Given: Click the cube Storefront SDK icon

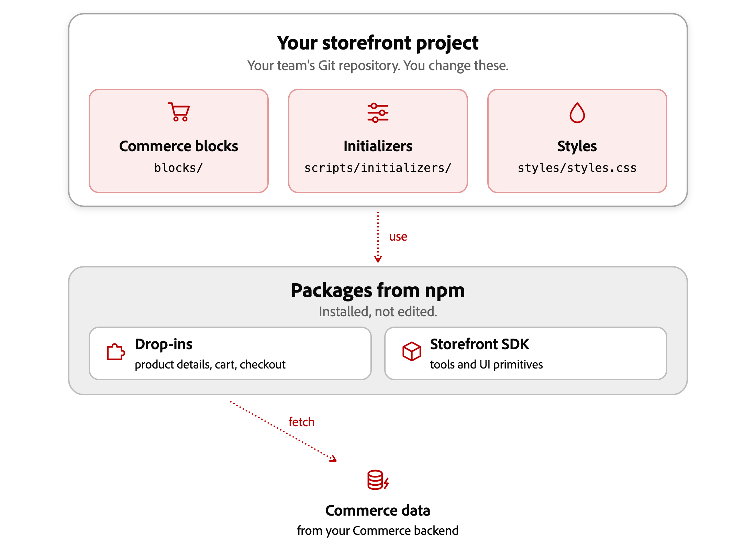Looking at the screenshot, I should [412, 351].
